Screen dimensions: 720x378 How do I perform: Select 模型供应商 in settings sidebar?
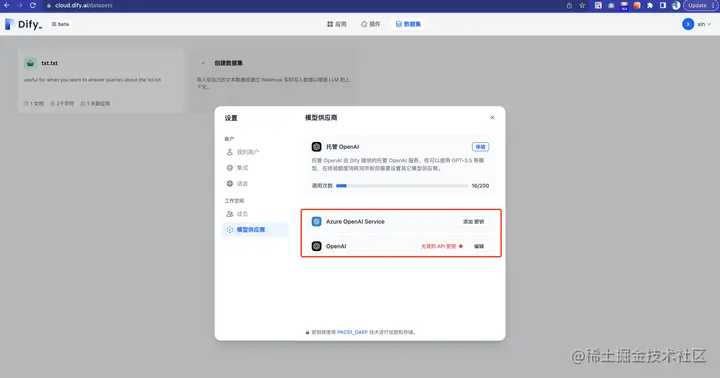[x=255, y=230]
